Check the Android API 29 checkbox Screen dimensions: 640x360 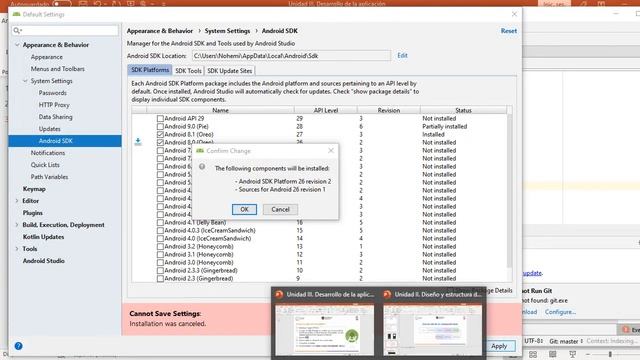click(x=160, y=118)
